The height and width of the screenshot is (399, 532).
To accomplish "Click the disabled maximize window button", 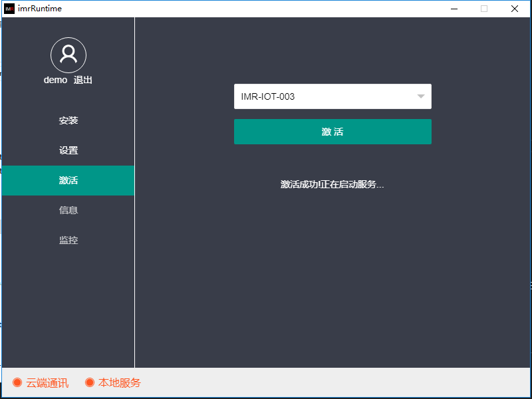I will (484, 9).
